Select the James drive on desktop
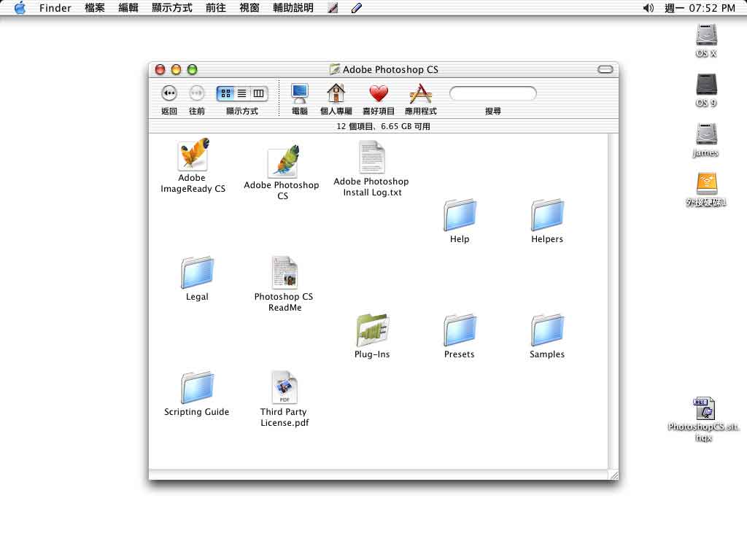Screen dimensions: 747x560 click(706, 134)
